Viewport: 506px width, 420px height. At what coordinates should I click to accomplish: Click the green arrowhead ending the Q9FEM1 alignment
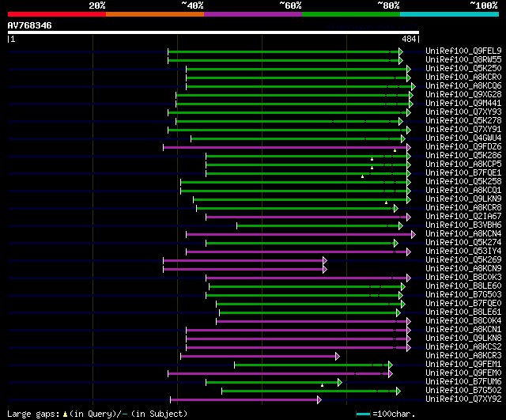coord(391,365)
